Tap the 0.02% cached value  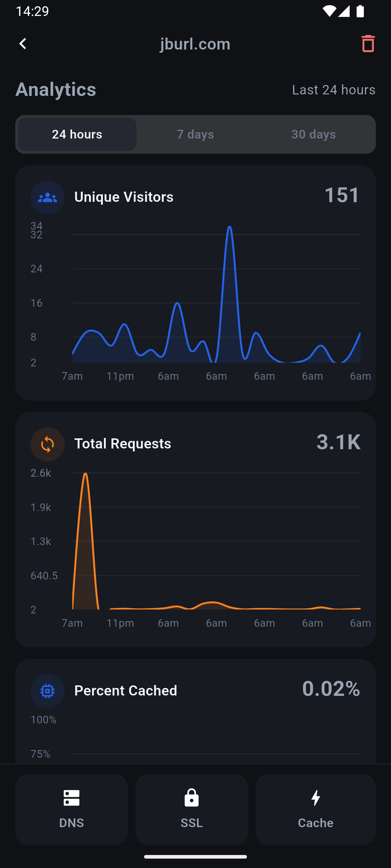[331, 689]
